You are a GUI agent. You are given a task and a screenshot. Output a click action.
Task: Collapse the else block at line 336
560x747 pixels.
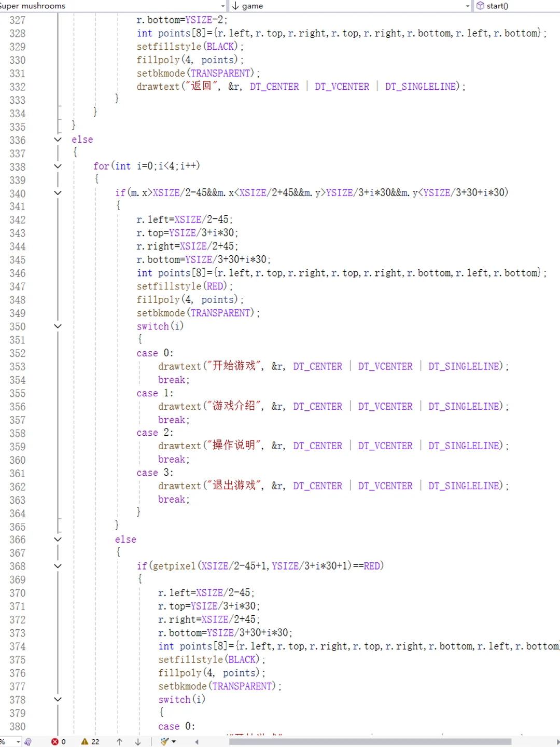click(58, 140)
